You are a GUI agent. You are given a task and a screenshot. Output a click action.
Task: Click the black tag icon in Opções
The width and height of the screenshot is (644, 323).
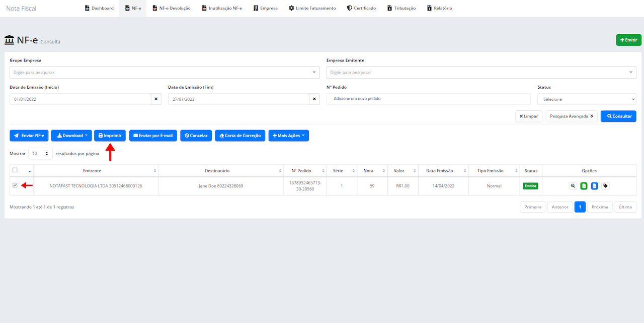coord(605,186)
